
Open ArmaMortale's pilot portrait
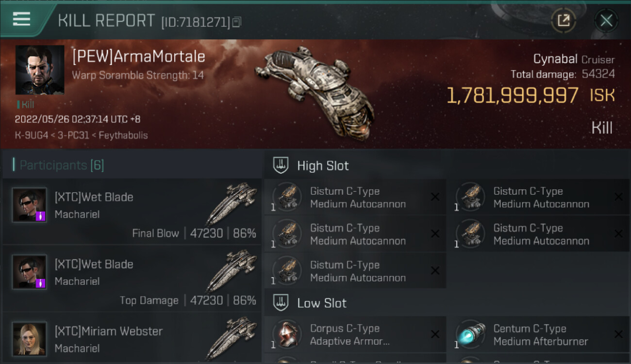tap(40, 70)
